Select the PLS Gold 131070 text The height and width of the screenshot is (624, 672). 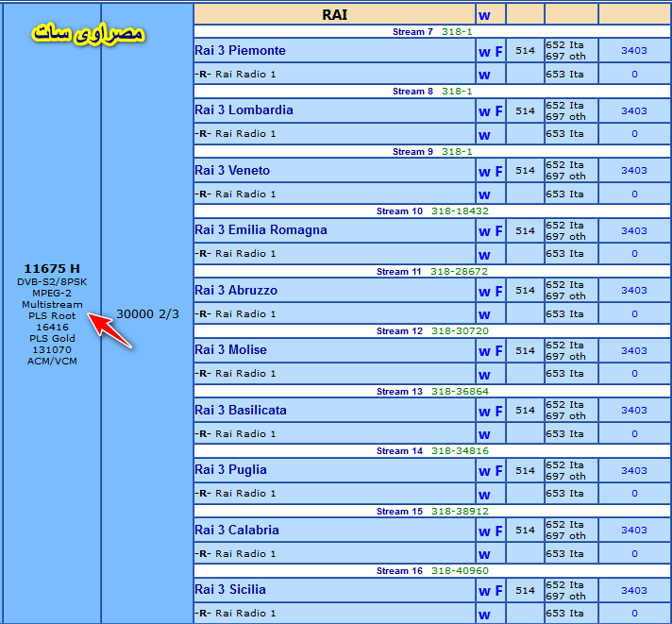[52, 345]
